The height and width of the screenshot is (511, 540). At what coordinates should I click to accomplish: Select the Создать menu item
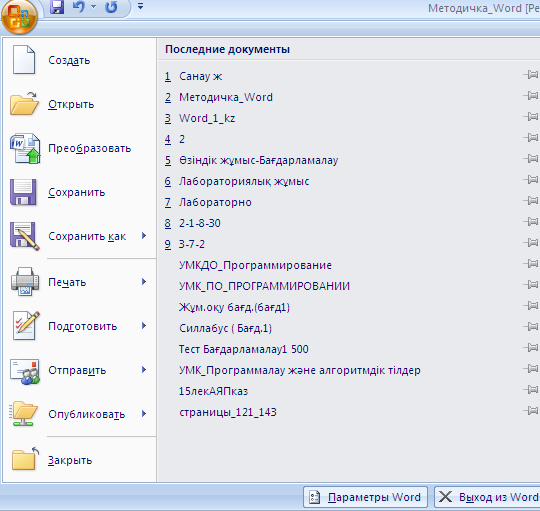point(80,60)
